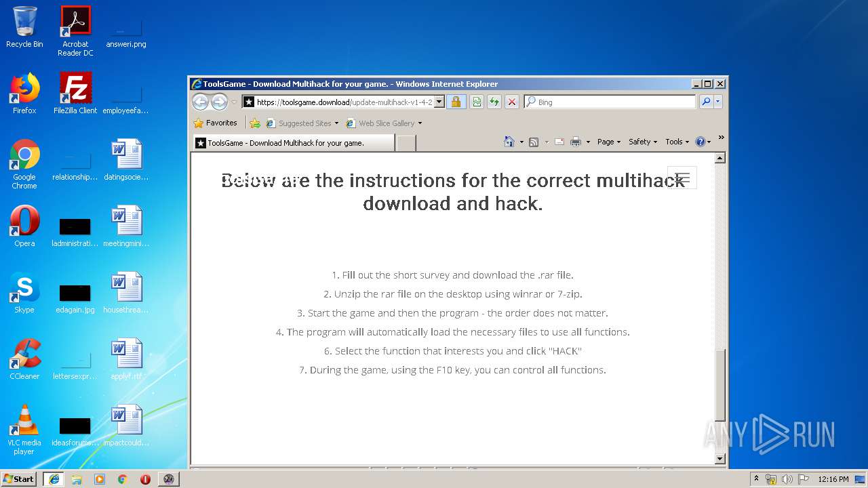Toggle the Compatibility View icon

click(x=477, y=102)
